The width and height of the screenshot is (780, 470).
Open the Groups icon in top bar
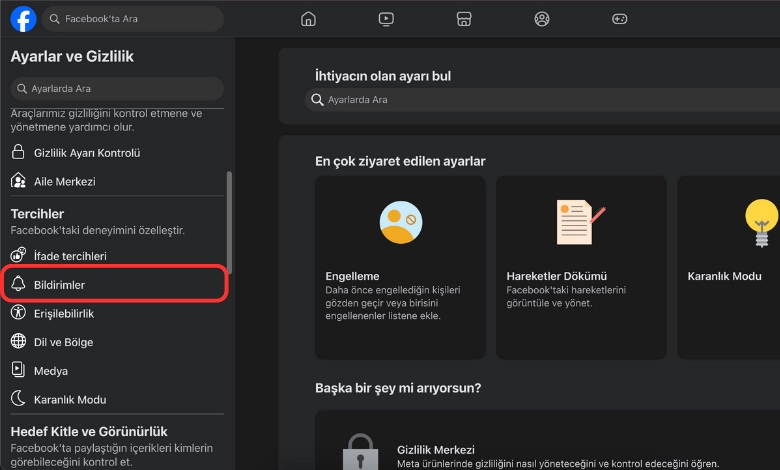[x=542, y=19]
